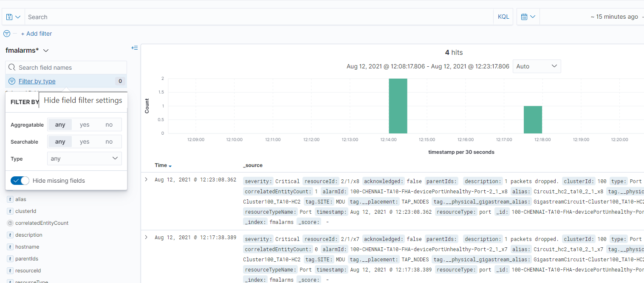
Task: Click the KQL query language switcher
Action: click(503, 17)
